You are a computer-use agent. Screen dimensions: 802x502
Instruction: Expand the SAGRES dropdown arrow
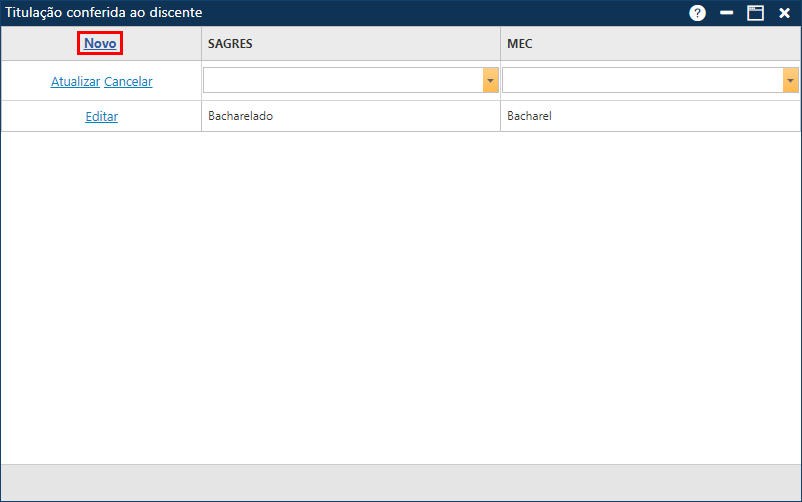tap(490, 81)
